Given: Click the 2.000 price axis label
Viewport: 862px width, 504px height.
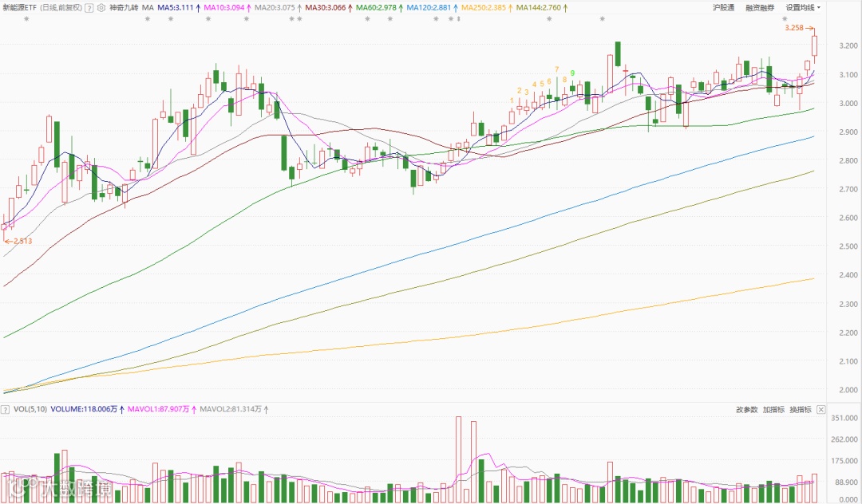Looking at the screenshot, I should point(848,390).
